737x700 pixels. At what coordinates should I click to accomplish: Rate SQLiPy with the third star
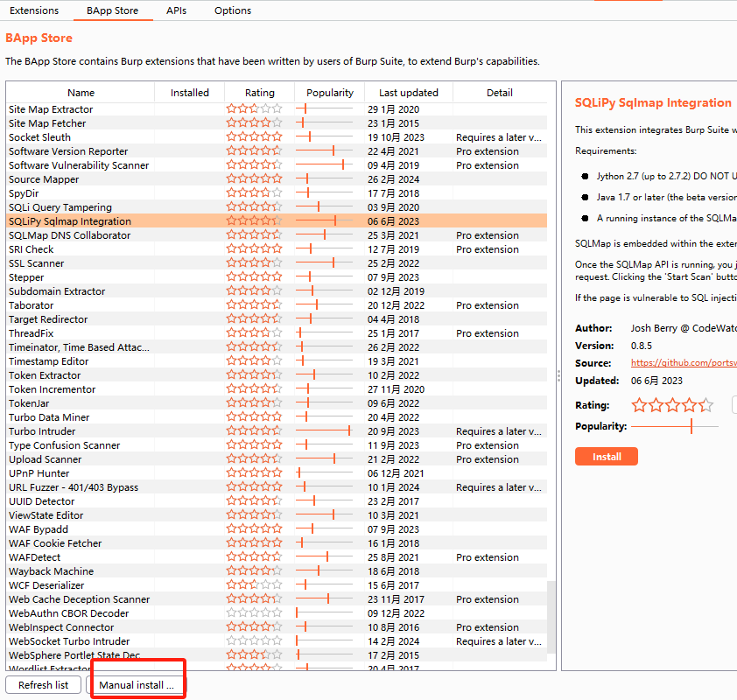point(672,404)
